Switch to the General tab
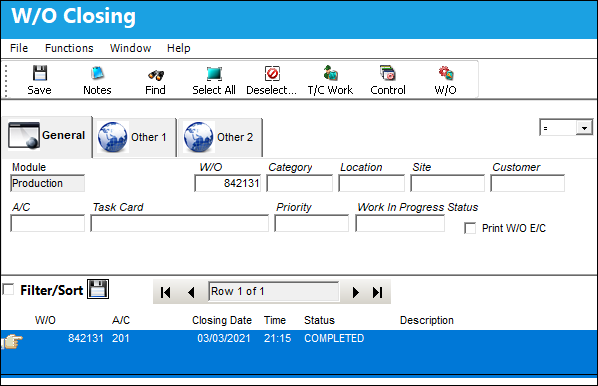This screenshot has width=598, height=386. (47, 136)
